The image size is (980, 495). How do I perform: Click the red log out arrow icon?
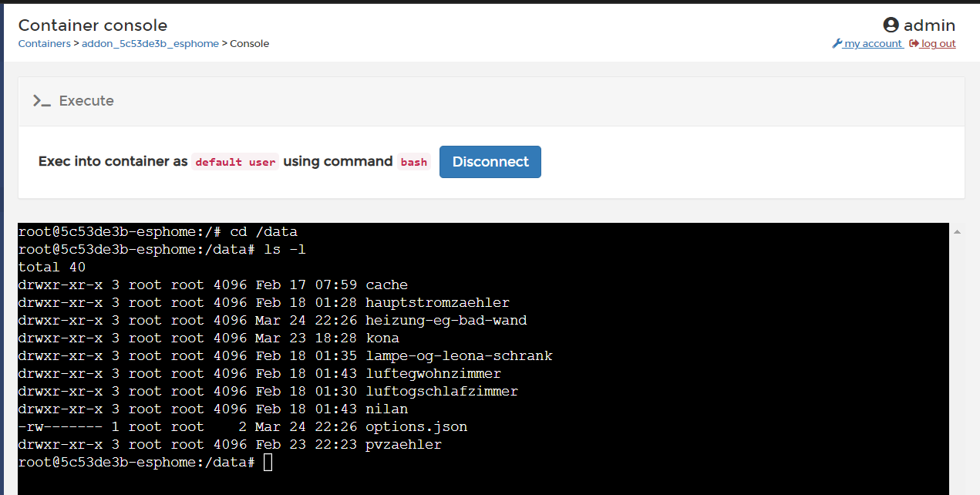[x=913, y=43]
